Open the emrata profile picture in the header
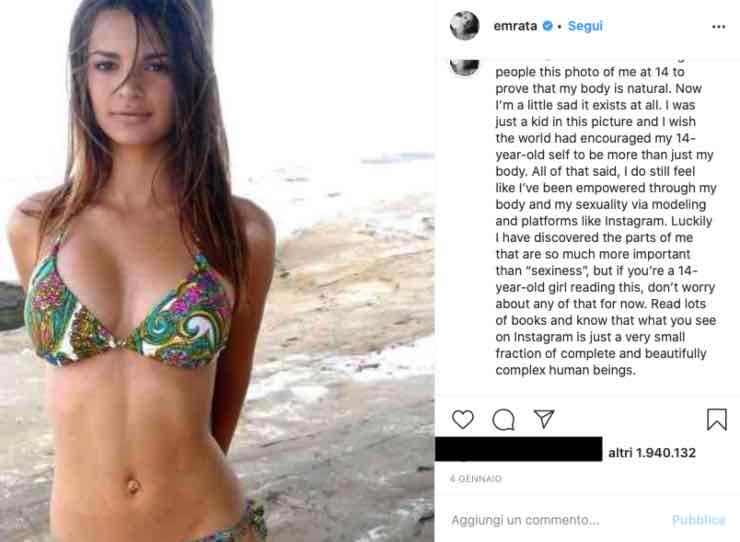Image resolution: width=740 pixels, height=542 pixels. pos(464,25)
